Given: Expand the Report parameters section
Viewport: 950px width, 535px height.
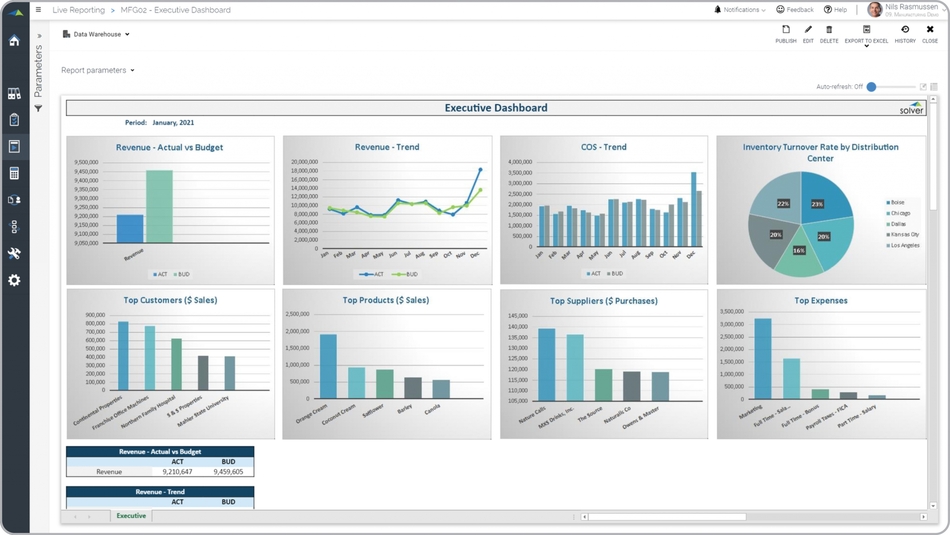Looking at the screenshot, I should [97, 71].
